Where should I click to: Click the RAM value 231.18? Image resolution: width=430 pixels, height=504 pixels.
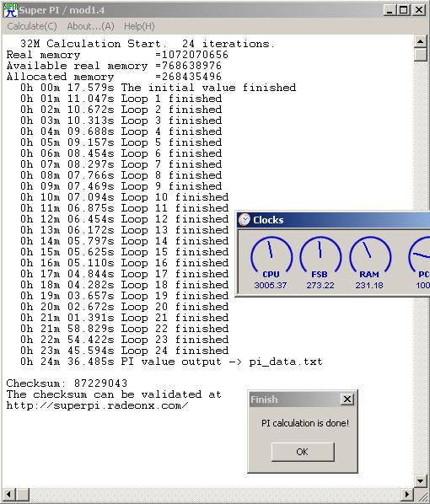(369, 285)
